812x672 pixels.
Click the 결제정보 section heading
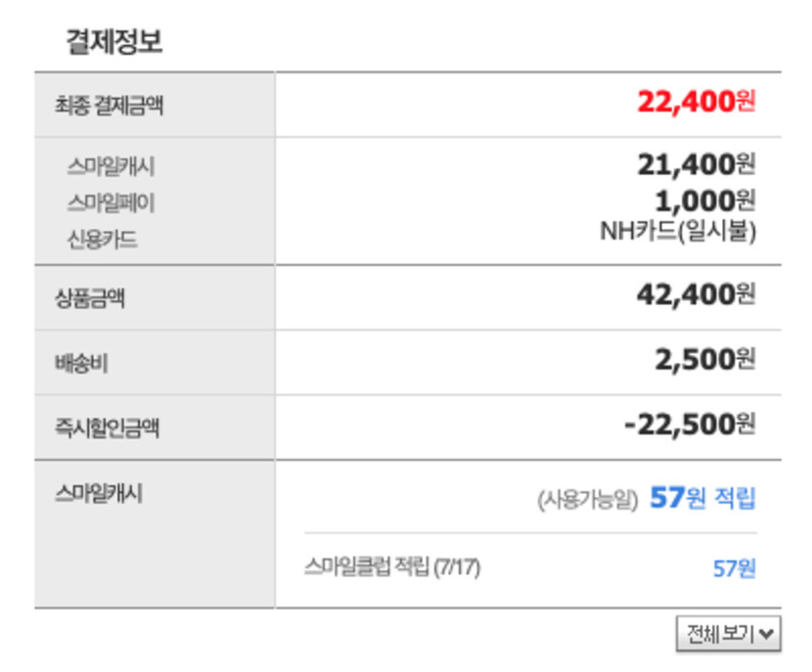(x=113, y=42)
